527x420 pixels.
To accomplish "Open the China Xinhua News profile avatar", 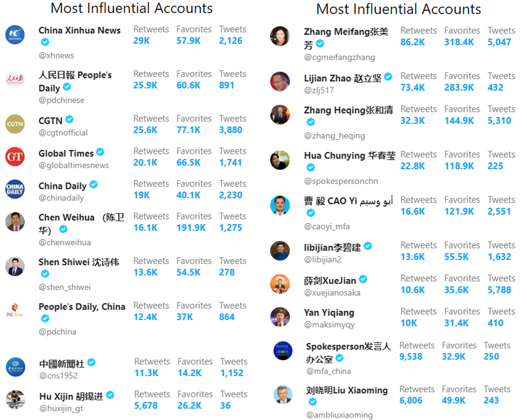I will 15,35.
